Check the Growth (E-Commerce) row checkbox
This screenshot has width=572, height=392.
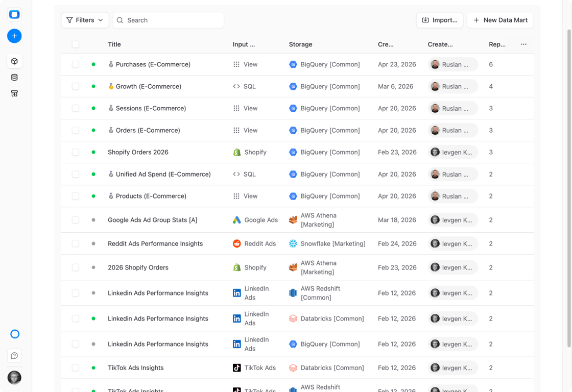click(76, 86)
